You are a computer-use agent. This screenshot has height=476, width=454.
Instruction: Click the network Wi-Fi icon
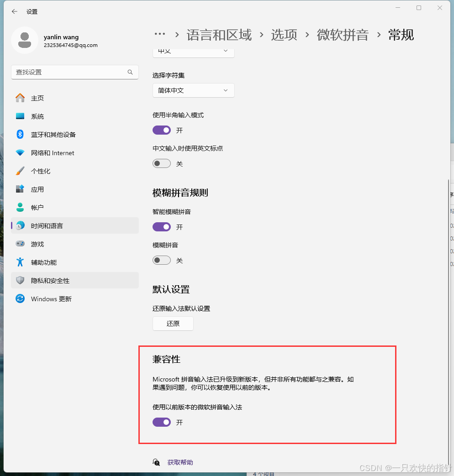20,153
